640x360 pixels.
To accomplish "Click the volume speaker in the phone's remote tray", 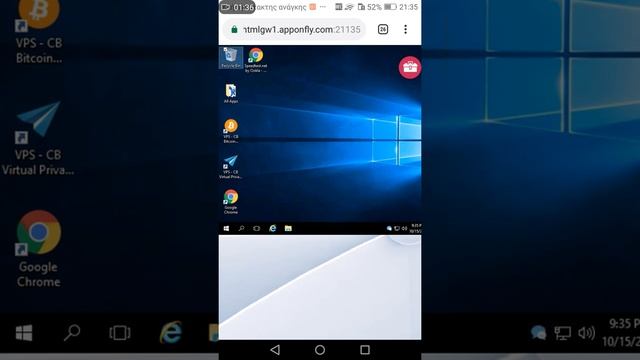I will (x=404, y=229).
